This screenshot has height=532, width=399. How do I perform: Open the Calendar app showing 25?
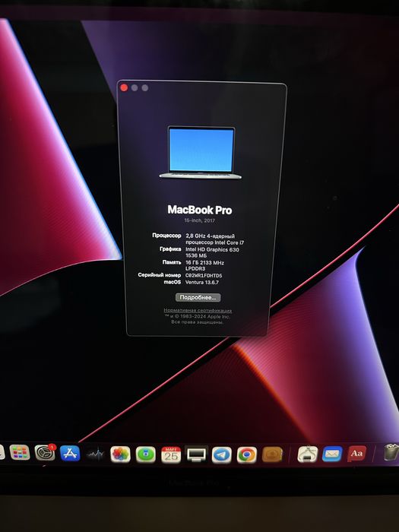point(171,454)
